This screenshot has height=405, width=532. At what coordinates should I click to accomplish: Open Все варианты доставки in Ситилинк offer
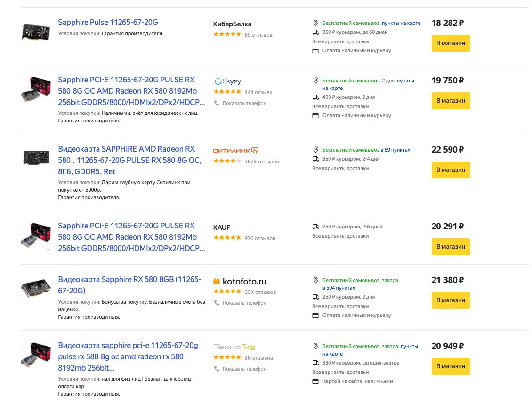coord(340,168)
